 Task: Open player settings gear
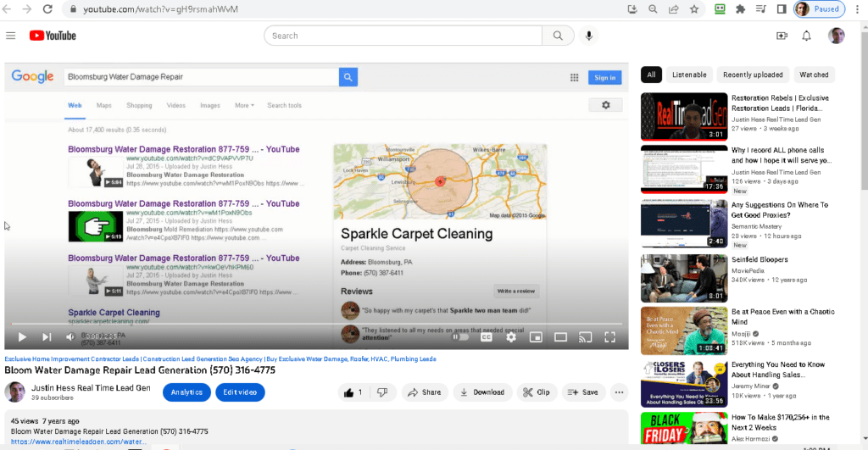511,336
